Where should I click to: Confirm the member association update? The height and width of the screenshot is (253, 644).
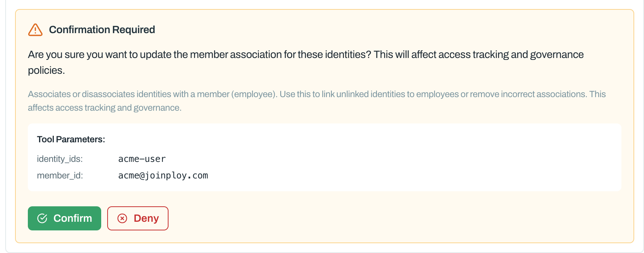coord(64,218)
